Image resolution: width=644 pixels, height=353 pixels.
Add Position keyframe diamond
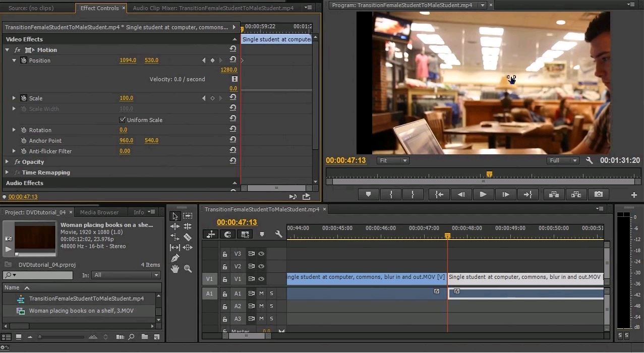pyautogui.click(x=212, y=60)
